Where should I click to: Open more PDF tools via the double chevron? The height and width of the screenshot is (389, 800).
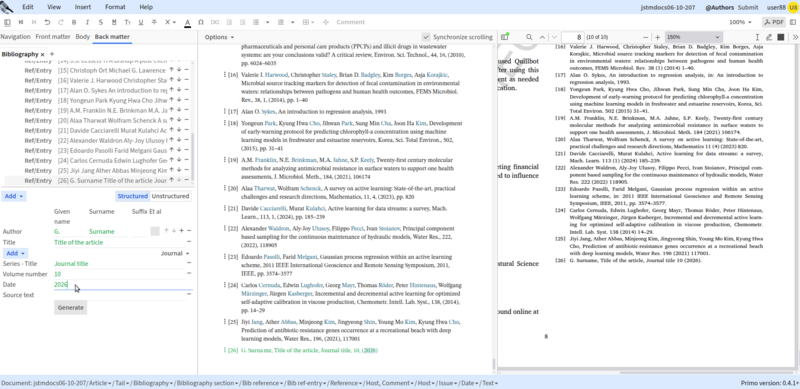795,37
